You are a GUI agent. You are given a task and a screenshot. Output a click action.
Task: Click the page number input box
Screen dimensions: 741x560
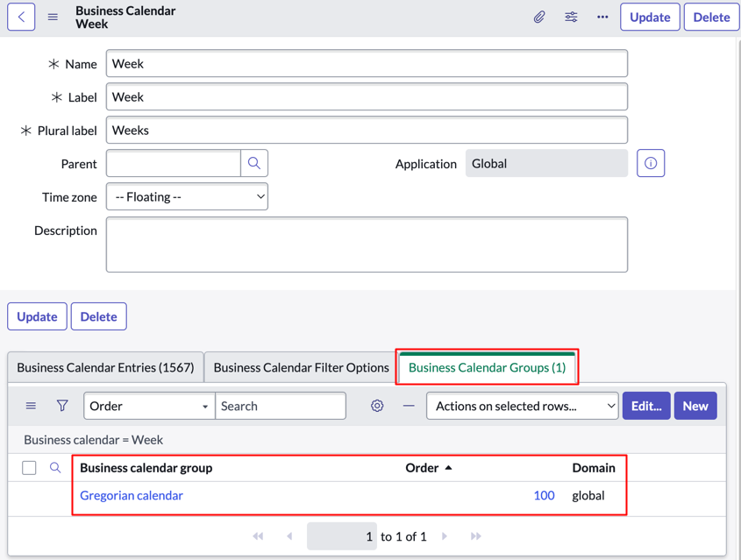(x=342, y=536)
